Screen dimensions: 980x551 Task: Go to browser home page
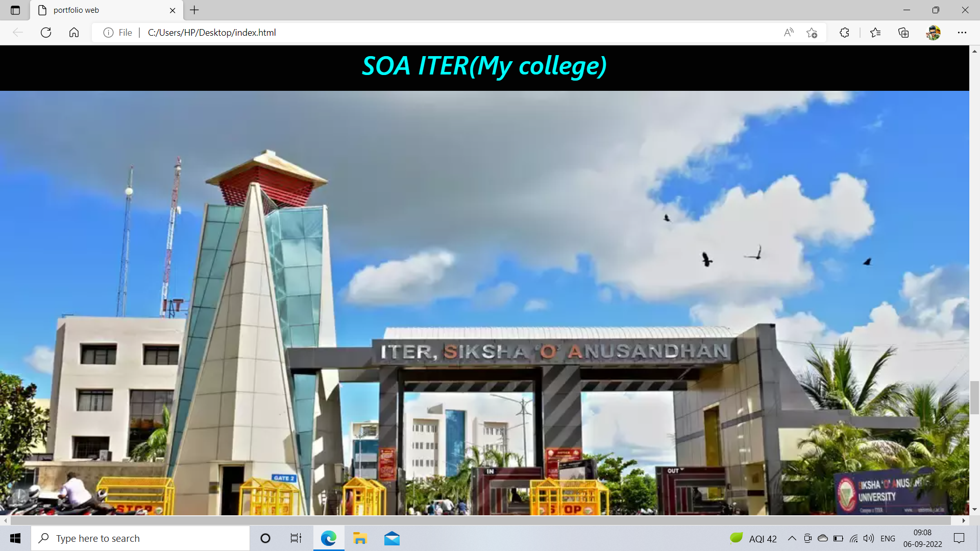tap(74, 33)
